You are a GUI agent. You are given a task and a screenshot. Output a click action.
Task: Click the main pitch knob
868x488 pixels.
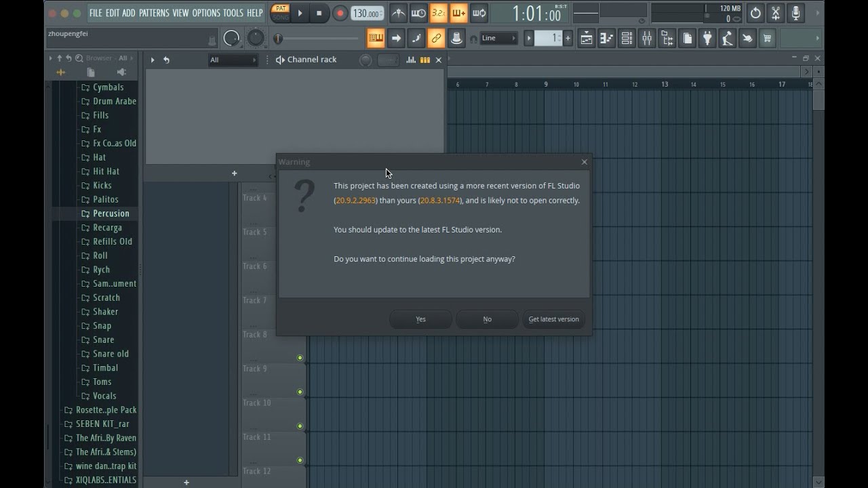point(256,38)
